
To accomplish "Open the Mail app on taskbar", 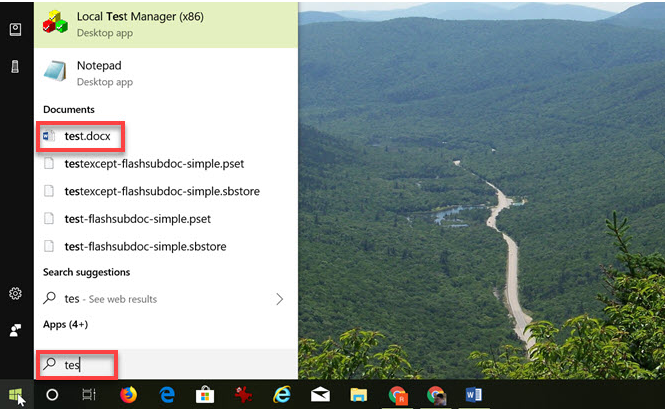I will (320, 395).
